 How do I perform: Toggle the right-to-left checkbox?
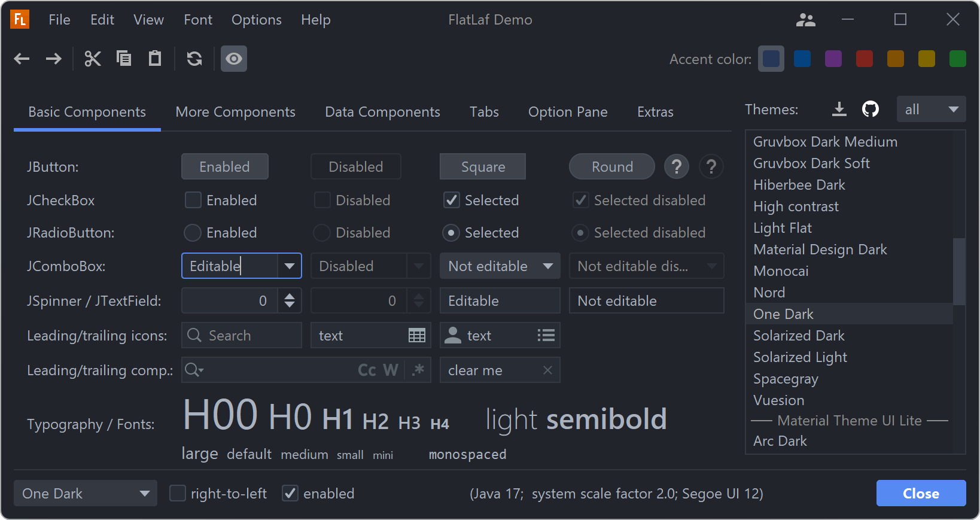[178, 493]
